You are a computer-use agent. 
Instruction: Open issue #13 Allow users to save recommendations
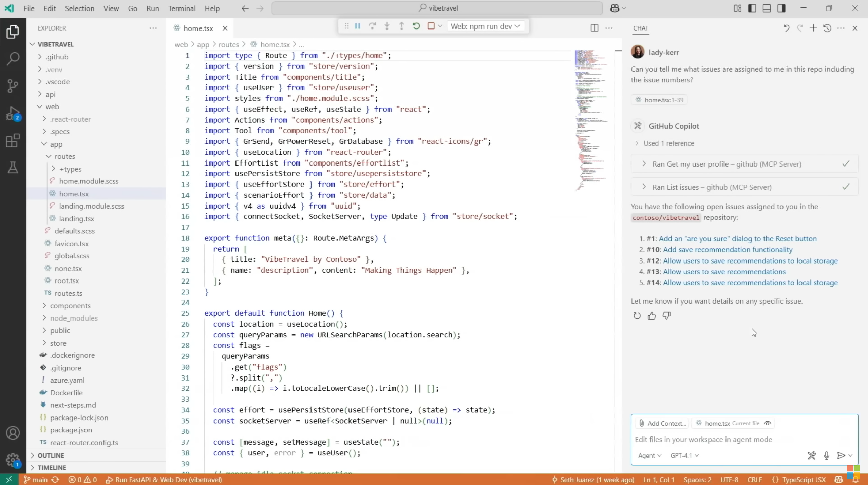724,272
